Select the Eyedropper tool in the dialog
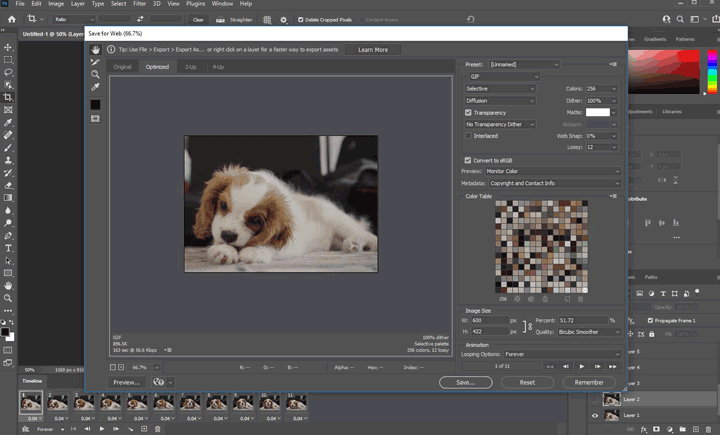The width and height of the screenshot is (720, 435). tap(96, 88)
